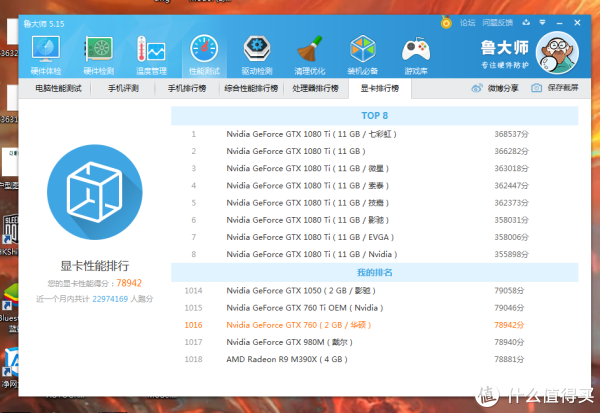This screenshot has height=413, width=600.
Task: Switch to 电脑性能测试 tab
Action: (58, 88)
